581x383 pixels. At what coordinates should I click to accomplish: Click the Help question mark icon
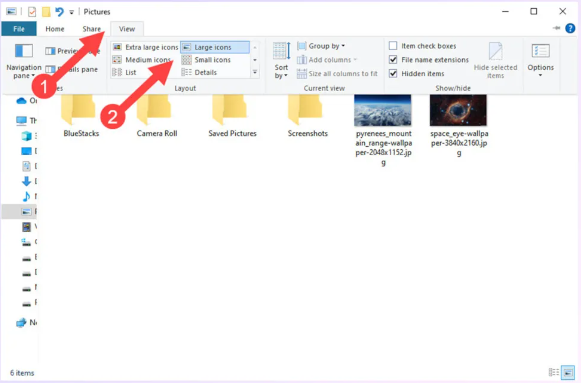pyautogui.click(x=570, y=28)
